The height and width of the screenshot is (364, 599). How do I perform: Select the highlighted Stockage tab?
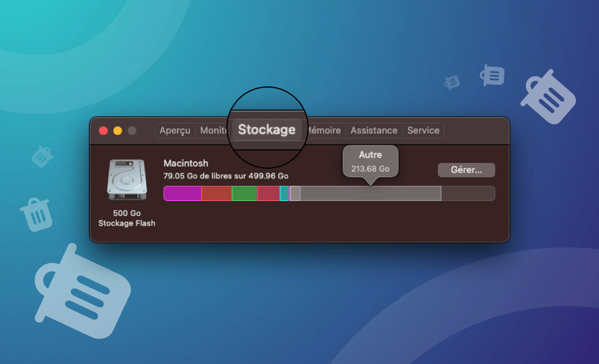pyautogui.click(x=267, y=130)
